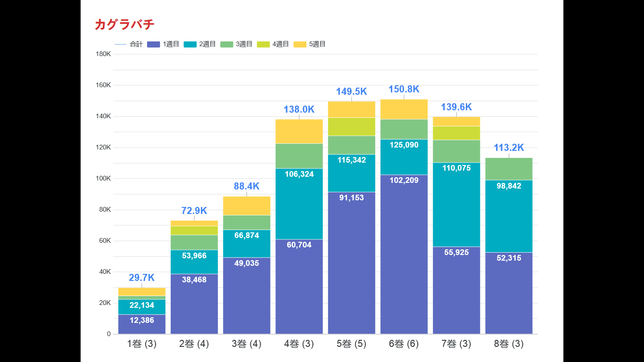Viewport: 644px width, 362px height.
Task: Click the 1週目 purple legend swatch
Action: coord(154,44)
